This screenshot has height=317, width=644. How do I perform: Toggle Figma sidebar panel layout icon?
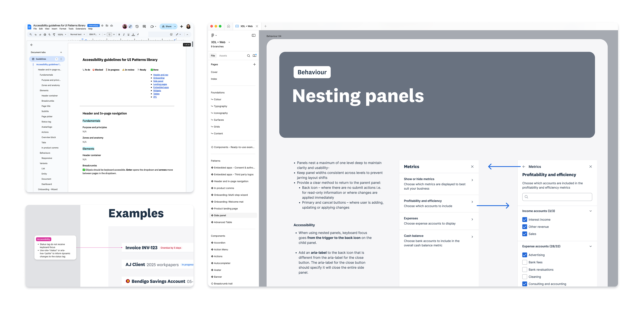254,35
